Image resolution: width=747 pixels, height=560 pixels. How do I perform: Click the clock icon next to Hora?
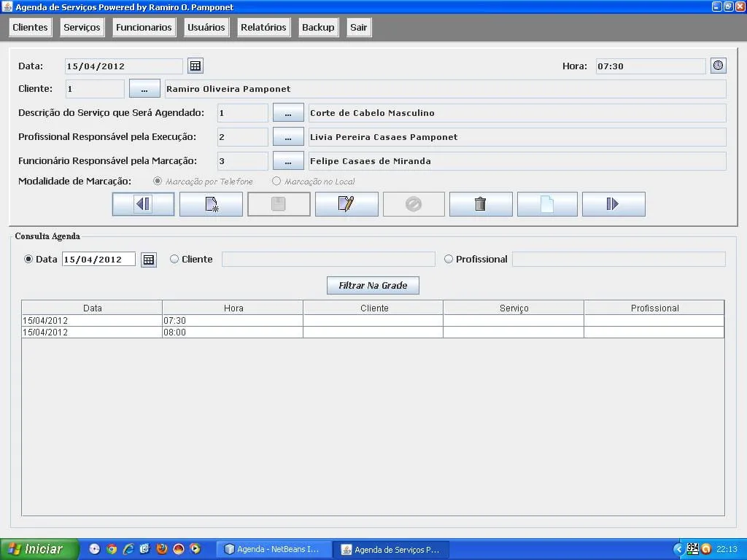tap(719, 66)
